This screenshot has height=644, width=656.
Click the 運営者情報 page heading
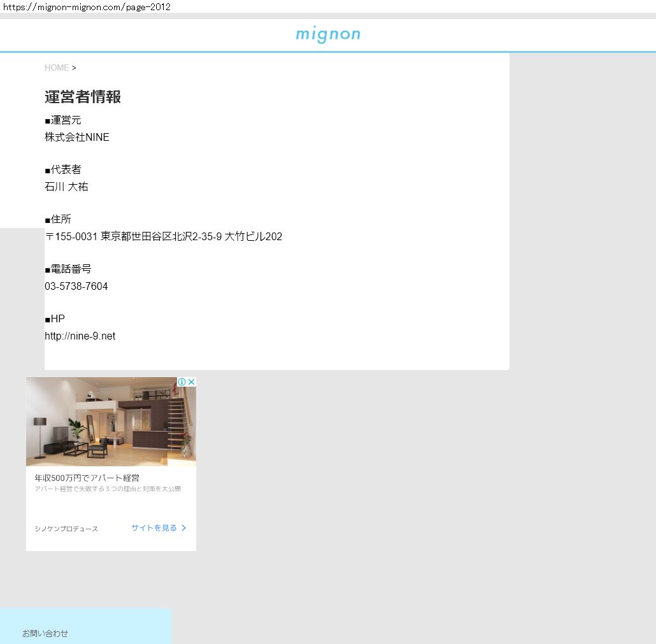click(83, 97)
